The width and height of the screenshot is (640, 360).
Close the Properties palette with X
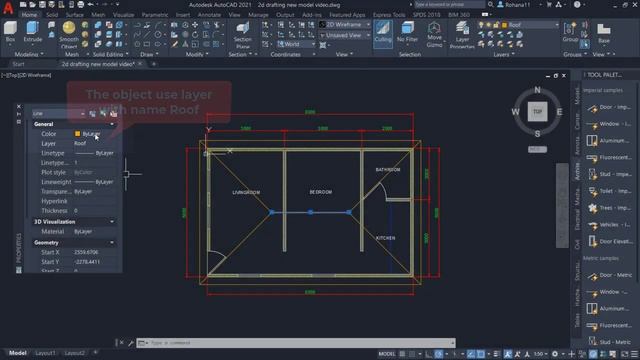pyautogui.click(x=19, y=106)
